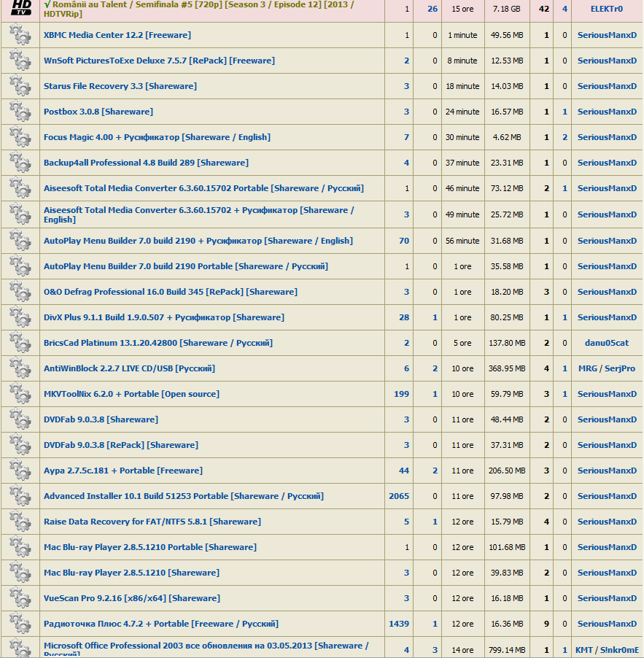Click seeder count 9 in Радиоточка row

(x=547, y=624)
